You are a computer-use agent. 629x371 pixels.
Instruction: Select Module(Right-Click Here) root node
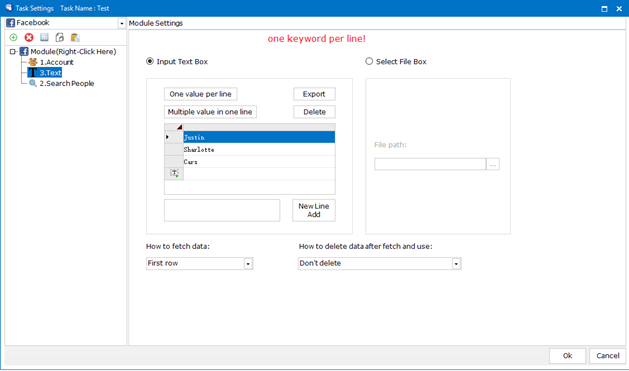73,51
